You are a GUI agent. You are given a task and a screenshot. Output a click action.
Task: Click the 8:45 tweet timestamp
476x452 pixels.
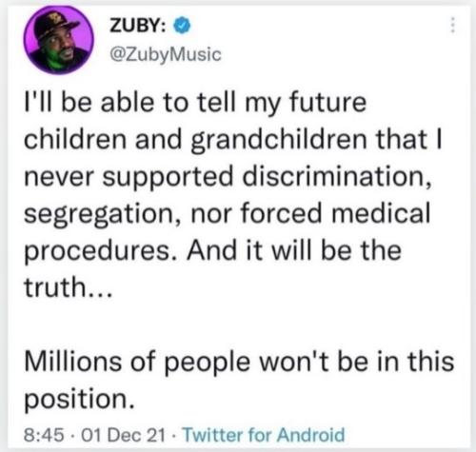pos(44,435)
